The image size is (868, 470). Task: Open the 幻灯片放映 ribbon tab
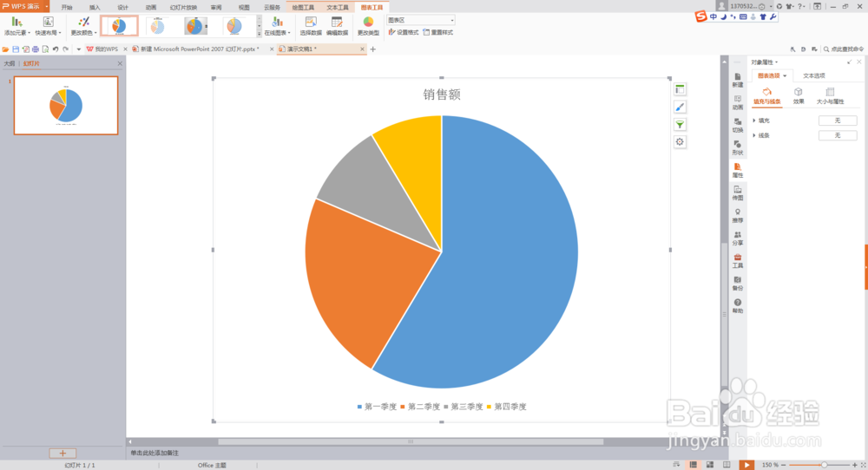[x=183, y=7]
